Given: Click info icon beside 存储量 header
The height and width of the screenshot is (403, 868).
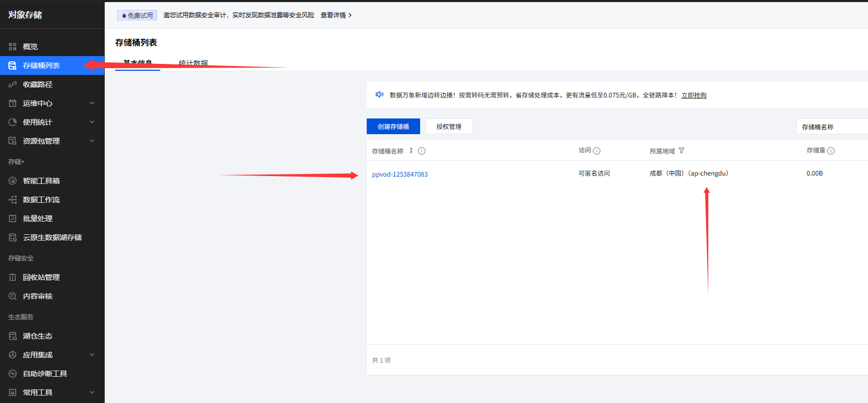Looking at the screenshot, I should tap(831, 151).
